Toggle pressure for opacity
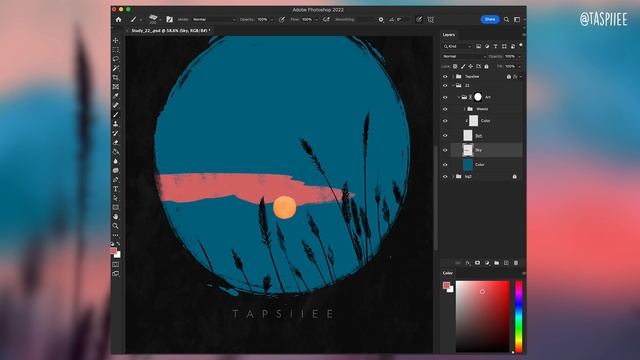 pyautogui.click(x=282, y=19)
